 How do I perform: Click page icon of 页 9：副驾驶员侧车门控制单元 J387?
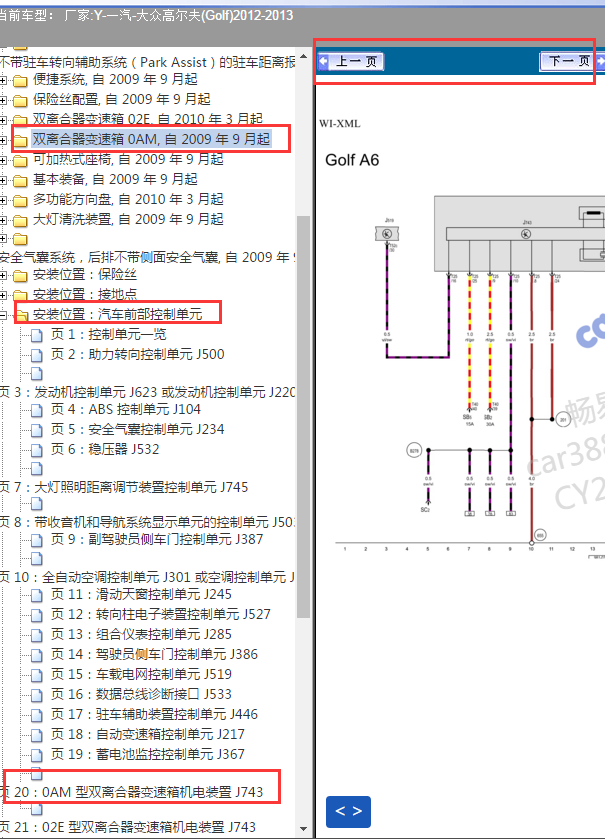37,540
